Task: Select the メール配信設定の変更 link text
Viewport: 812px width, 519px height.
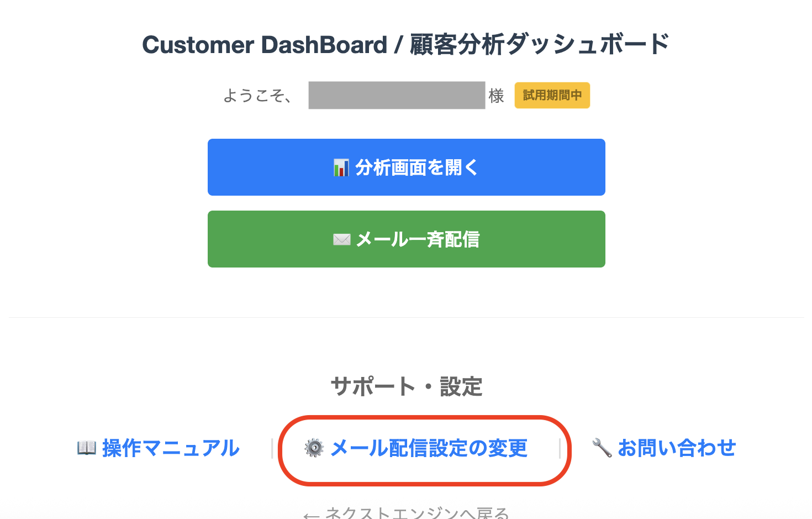Action: point(429,448)
